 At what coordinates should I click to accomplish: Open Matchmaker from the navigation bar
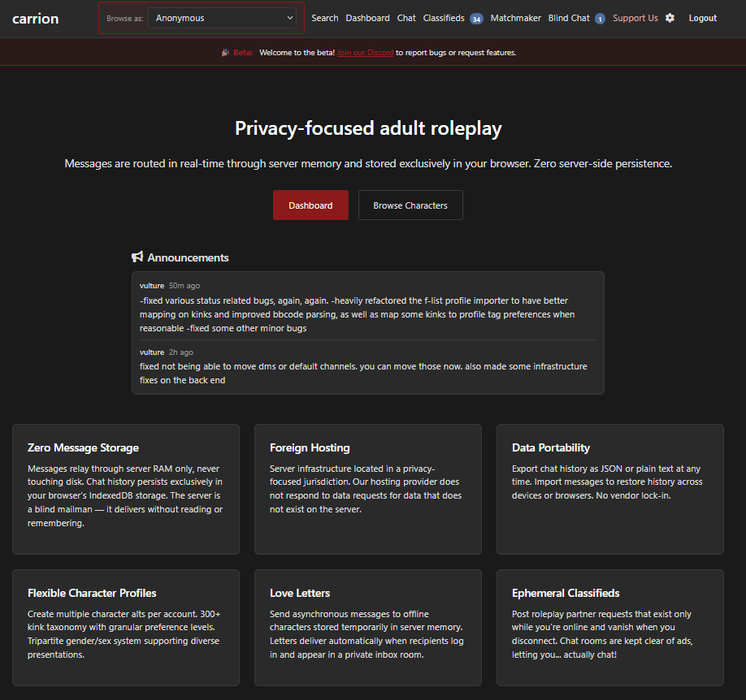[x=515, y=18]
